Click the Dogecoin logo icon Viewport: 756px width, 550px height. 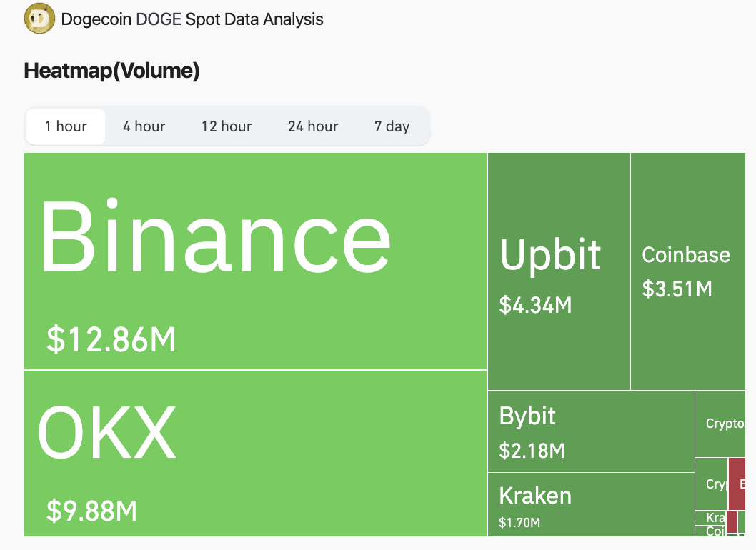(40, 19)
